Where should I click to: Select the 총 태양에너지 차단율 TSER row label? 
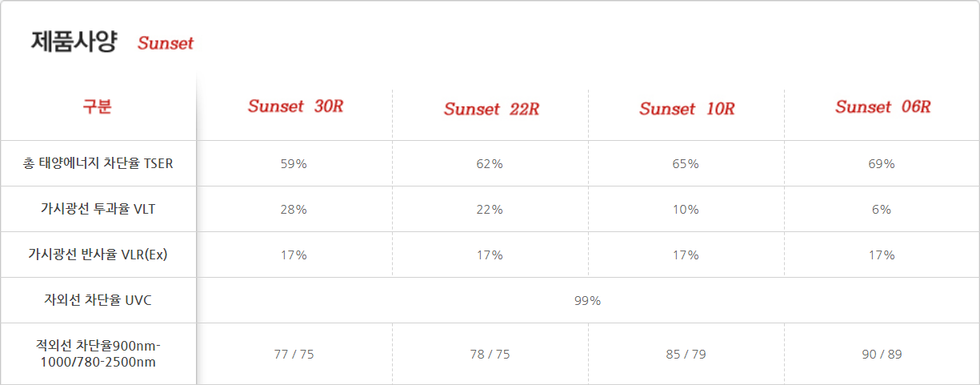[98, 163]
